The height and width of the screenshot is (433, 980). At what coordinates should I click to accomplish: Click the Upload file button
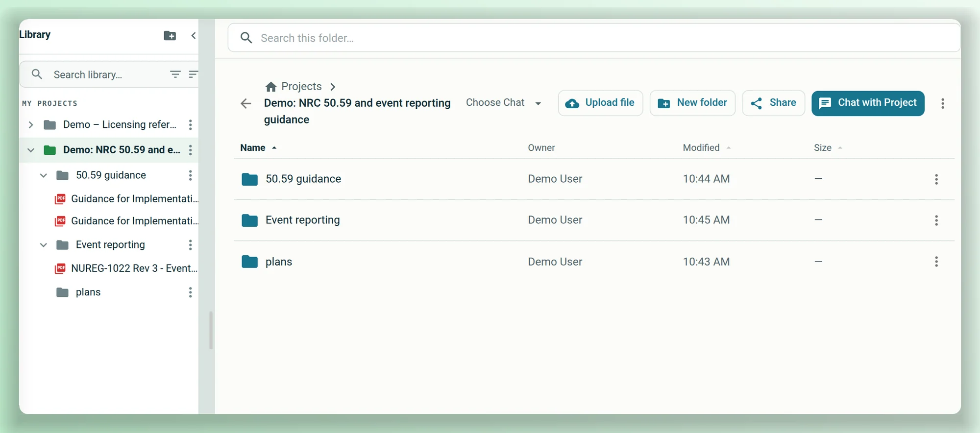point(600,103)
